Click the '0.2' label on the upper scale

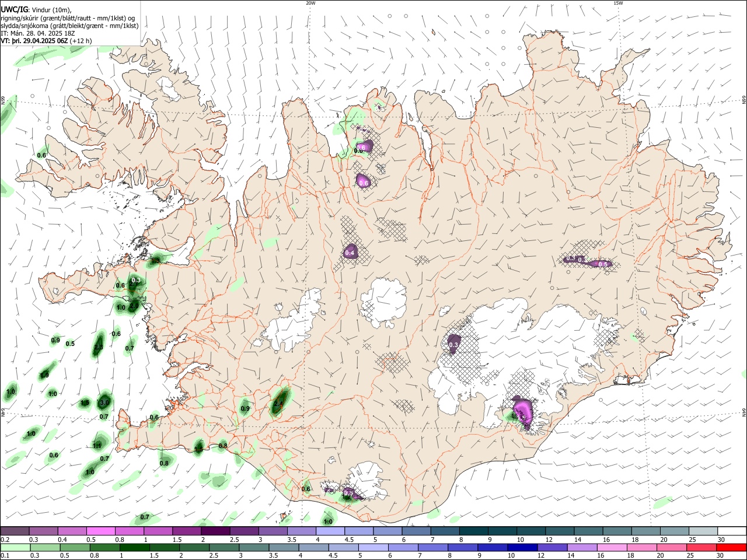pos(5,540)
